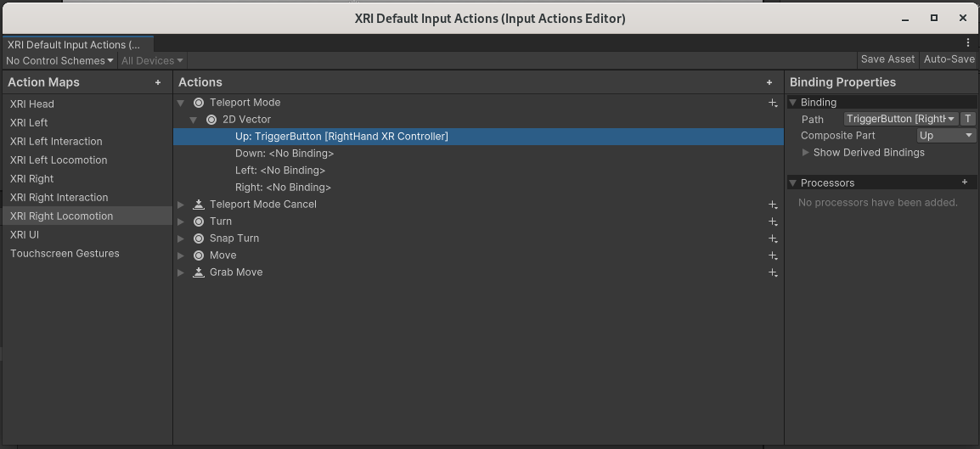Add a new action map with plus icon
This screenshot has width=980, height=449.
[158, 82]
